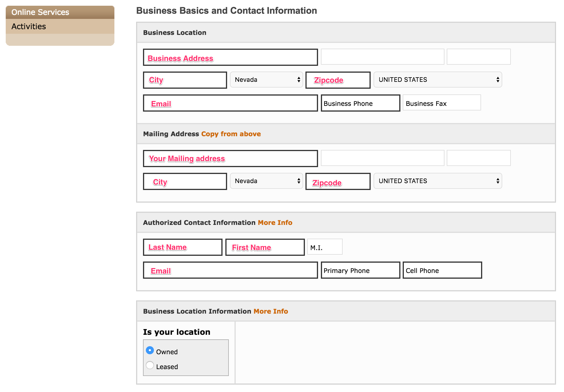Click the Cell Phone field
Viewport: 564px width, 392px height.
(442, 270)
